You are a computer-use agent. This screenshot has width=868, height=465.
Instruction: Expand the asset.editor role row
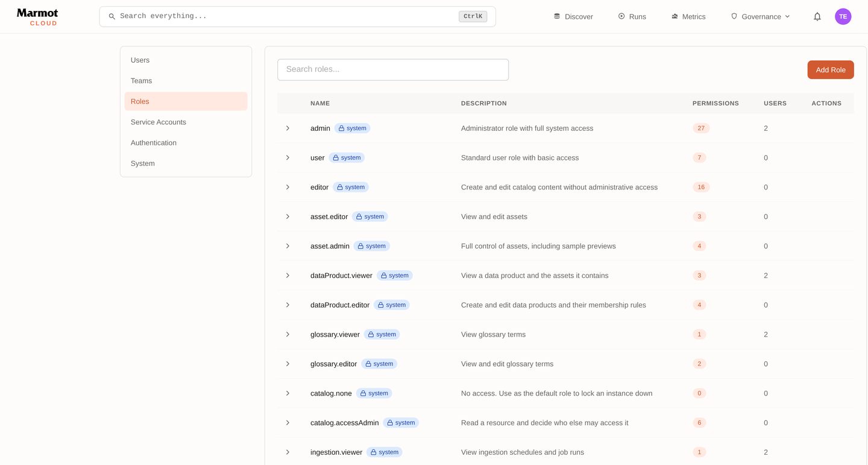(288, 217)
